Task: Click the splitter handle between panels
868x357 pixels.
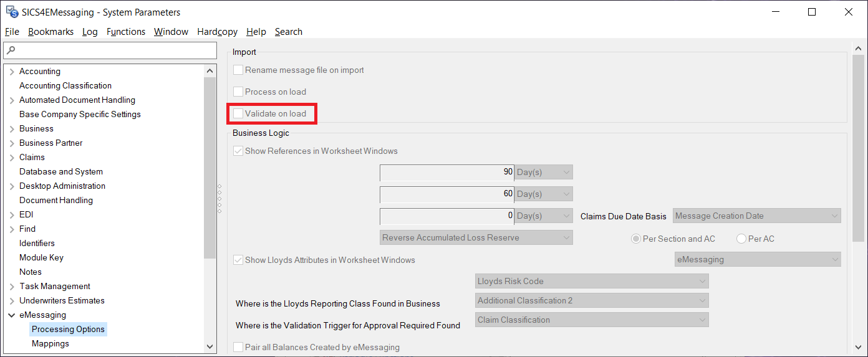Action: [x=219, y=199]
